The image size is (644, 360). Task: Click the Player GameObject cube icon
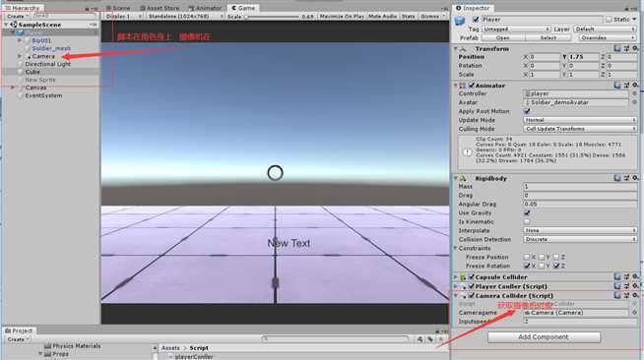(x=460, y=21)
